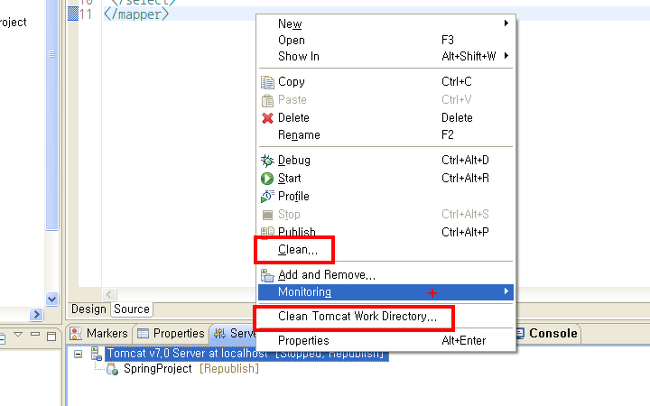Click the Profile icon in the menu
This screenshot has height=406, width=650.
267,196
